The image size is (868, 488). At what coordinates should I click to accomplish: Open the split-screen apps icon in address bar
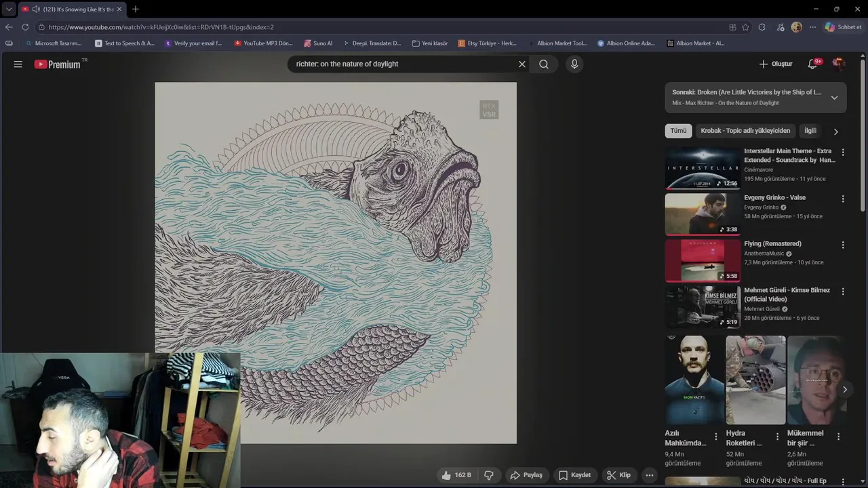pos(732,27)
